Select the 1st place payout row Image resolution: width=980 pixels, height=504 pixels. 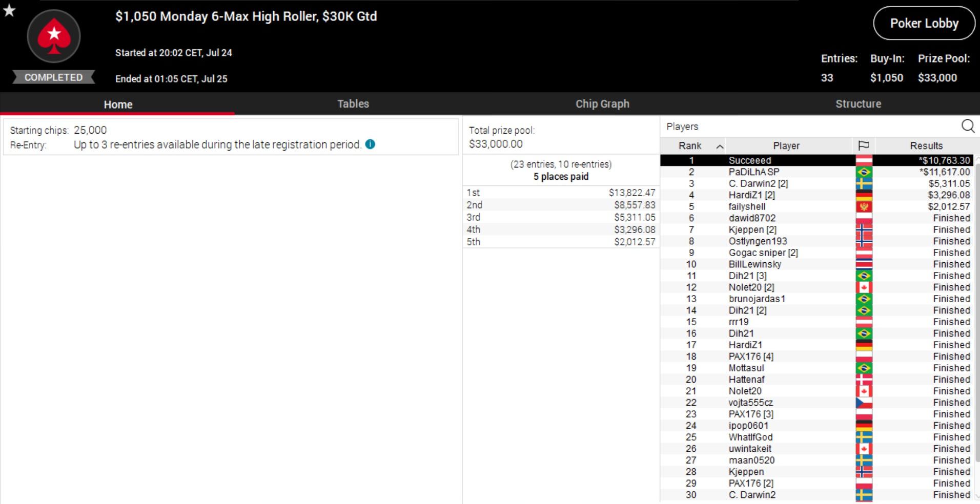click(560, 193)
